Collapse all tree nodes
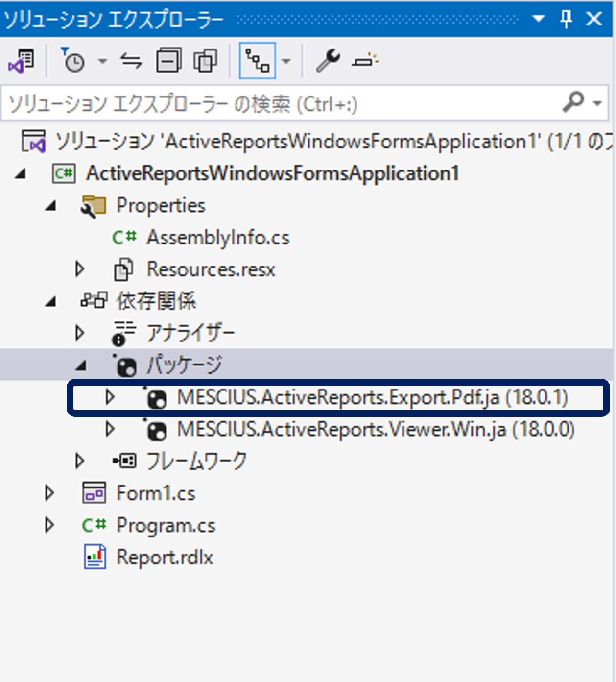This screenshot has height=682, width=616. (168, 61)
